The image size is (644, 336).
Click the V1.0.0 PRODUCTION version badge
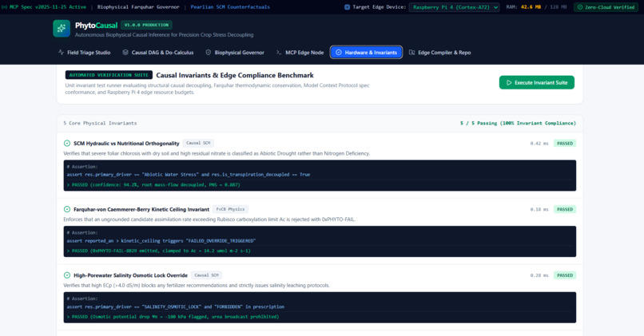[146, 25]
